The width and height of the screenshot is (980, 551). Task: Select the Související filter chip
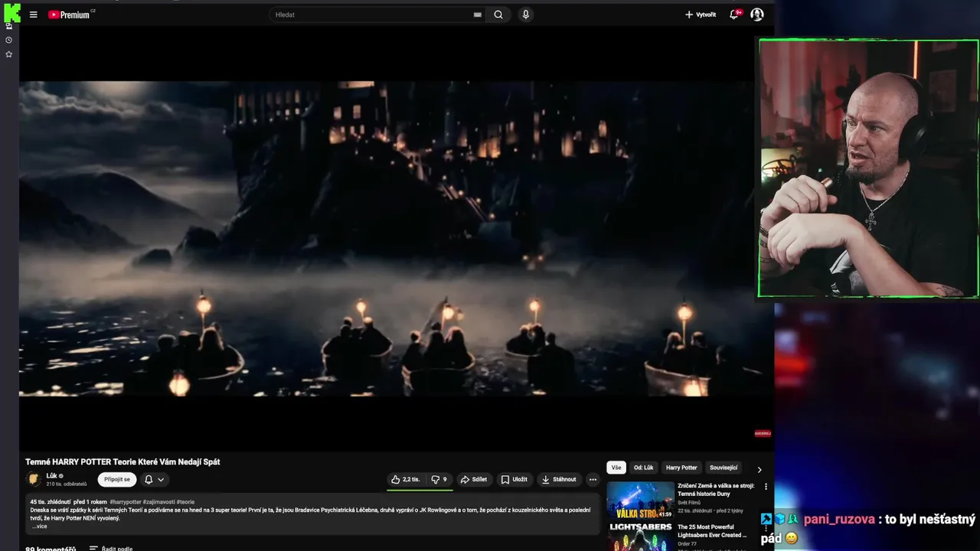[x=724, y=468]
